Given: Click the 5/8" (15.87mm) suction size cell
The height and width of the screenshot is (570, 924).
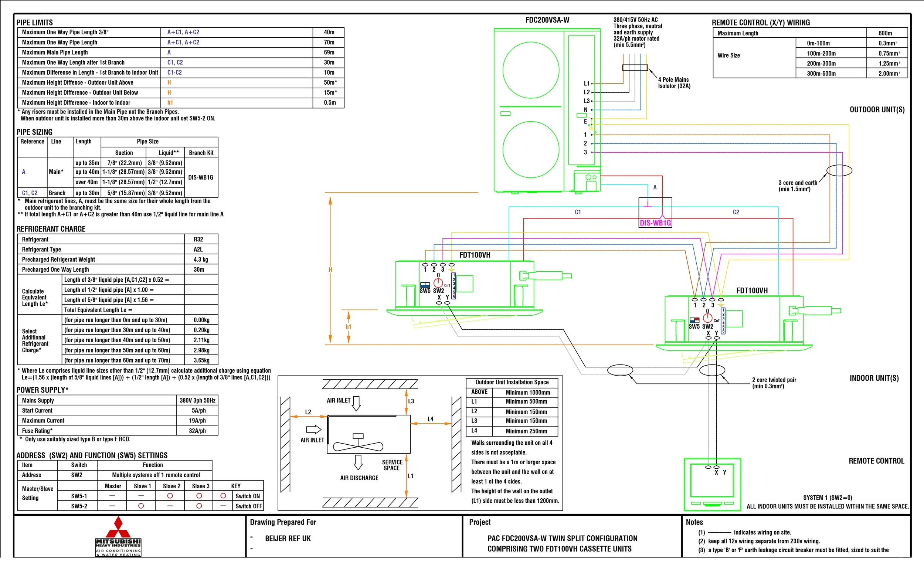Looking at the screenshot, I should click(124, 193).
